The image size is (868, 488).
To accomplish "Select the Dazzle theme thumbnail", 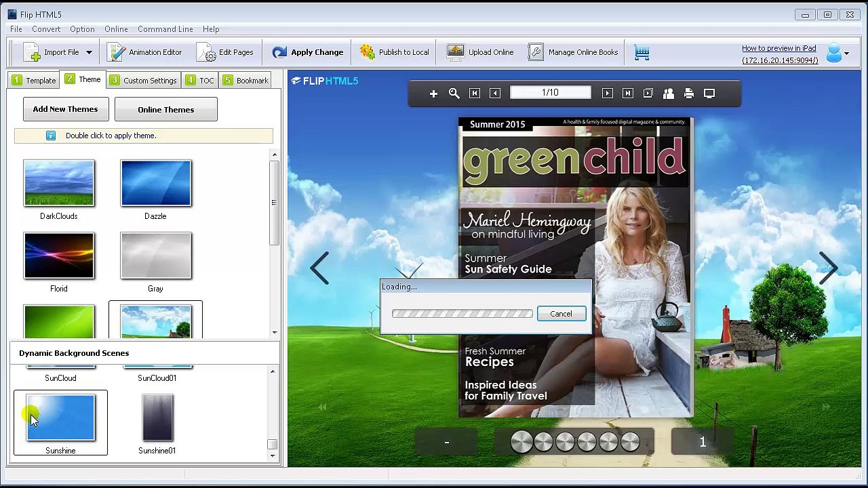I will [x=156, y=183].
